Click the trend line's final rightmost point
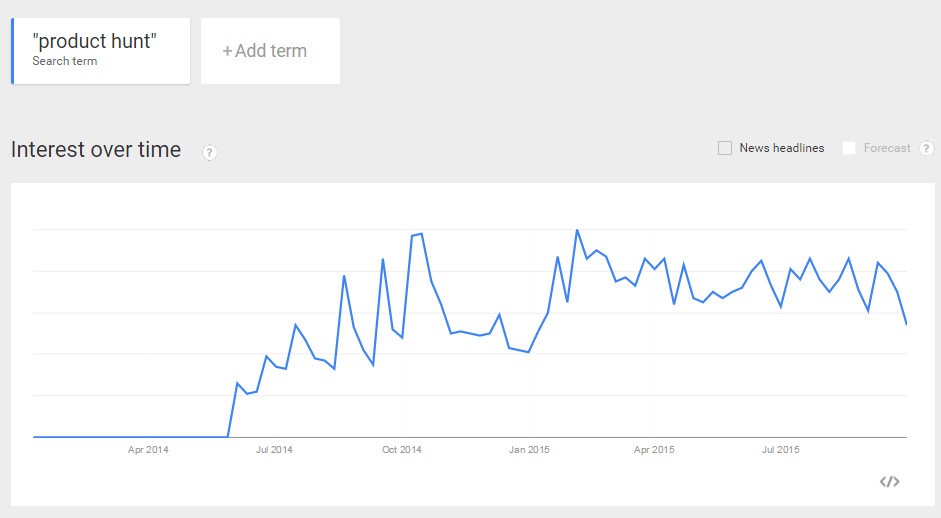Viewport: 941px width, 518px height. coord(906,324)
